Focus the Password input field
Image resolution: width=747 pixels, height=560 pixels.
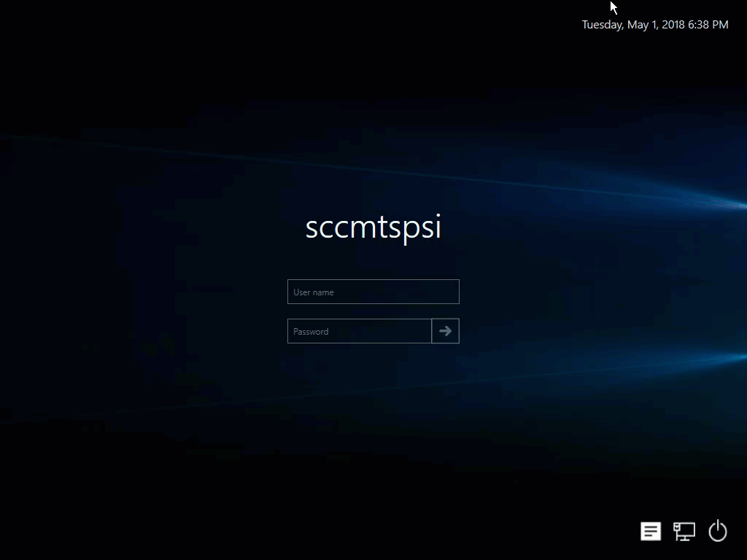pyautogui.click(x=359, y=331)
